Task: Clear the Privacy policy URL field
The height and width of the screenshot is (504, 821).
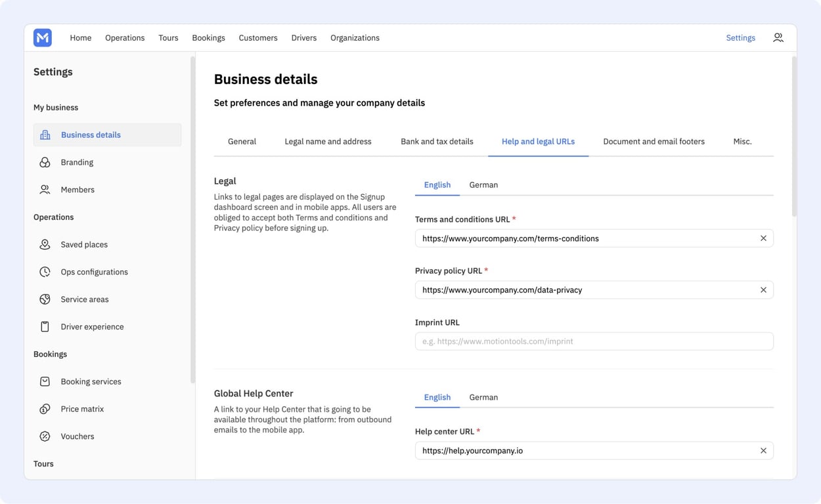Action: pos(763,289)
